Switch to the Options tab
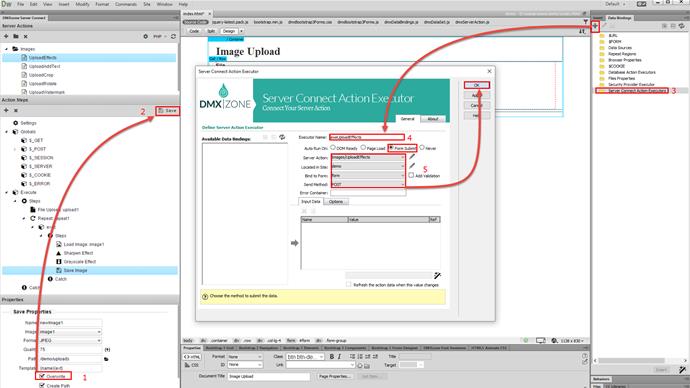The width and height of the screenshot is (690, 388). click(336, 201)
